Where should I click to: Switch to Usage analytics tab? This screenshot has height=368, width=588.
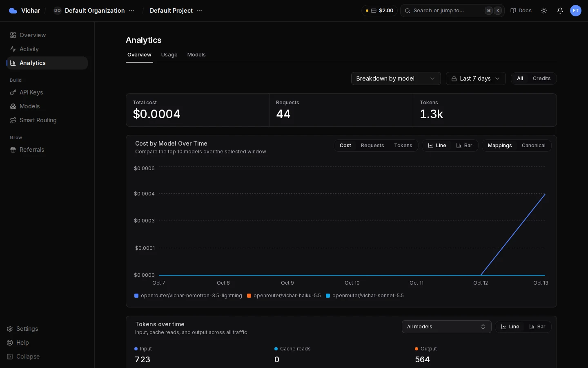169,55
